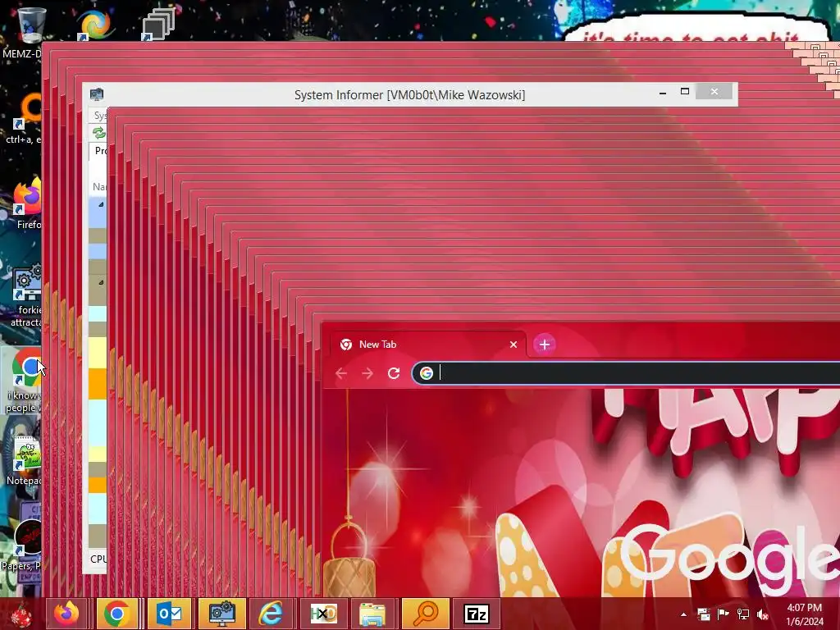Open the Action Center flag icon

point(723,614)
